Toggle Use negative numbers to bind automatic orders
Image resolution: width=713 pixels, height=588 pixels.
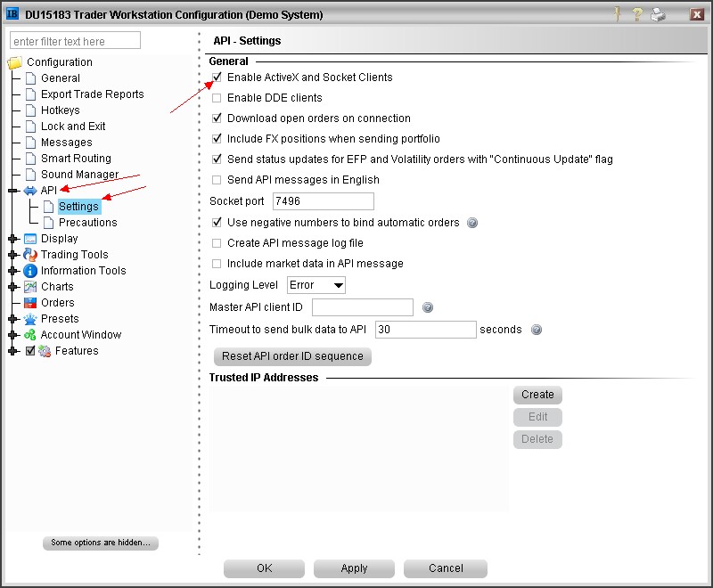[217, 222]
